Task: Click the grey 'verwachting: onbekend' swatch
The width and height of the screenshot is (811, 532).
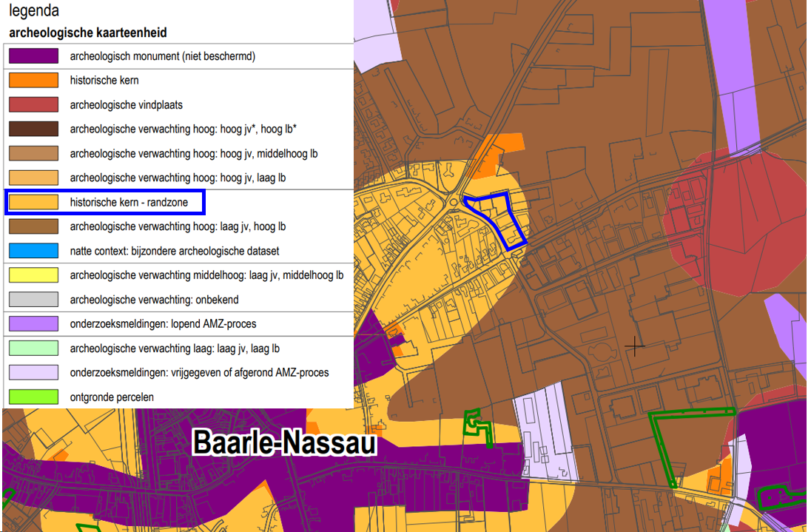Action: (33, 300)
